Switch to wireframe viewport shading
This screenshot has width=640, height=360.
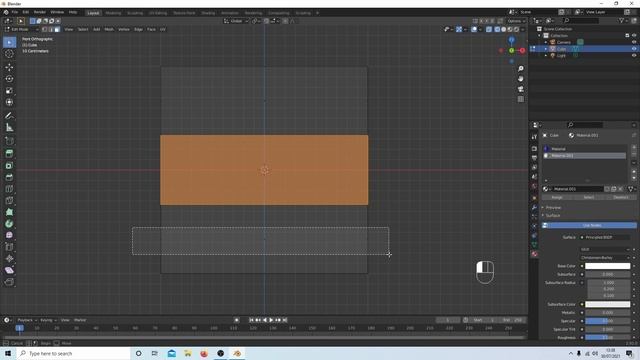pos(497,29)
